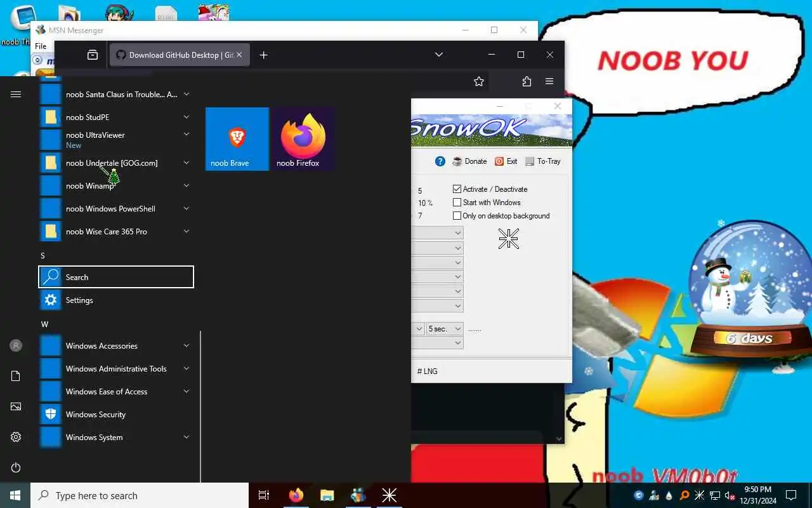This screenshot has height=508, width=812.
Task: Open a new Firefox tab with plus
Action: (264, 55)
